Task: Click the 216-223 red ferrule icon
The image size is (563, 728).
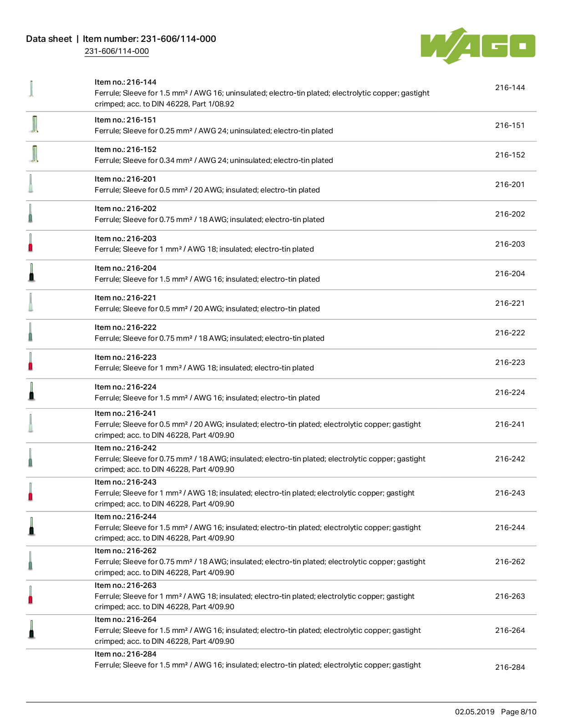Action: (30, 361)
